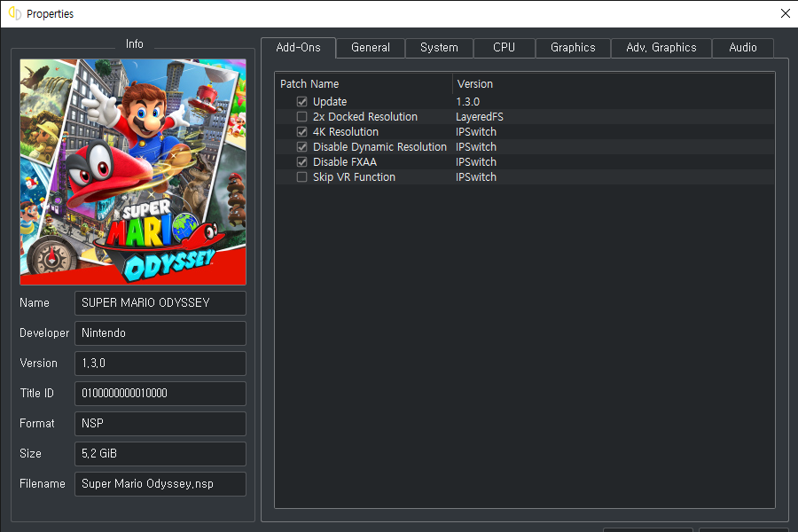Click the yuzu icon in the title bar

pyautogui.click(x=15, y=13)
